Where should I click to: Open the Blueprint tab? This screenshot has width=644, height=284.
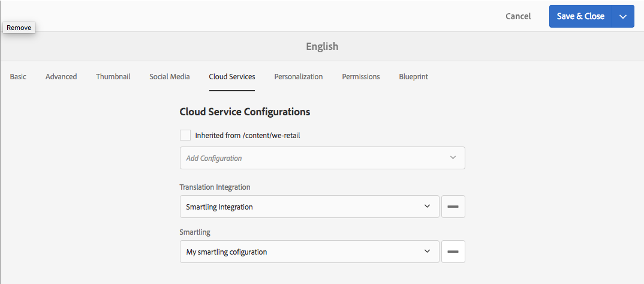pos(414,76)
